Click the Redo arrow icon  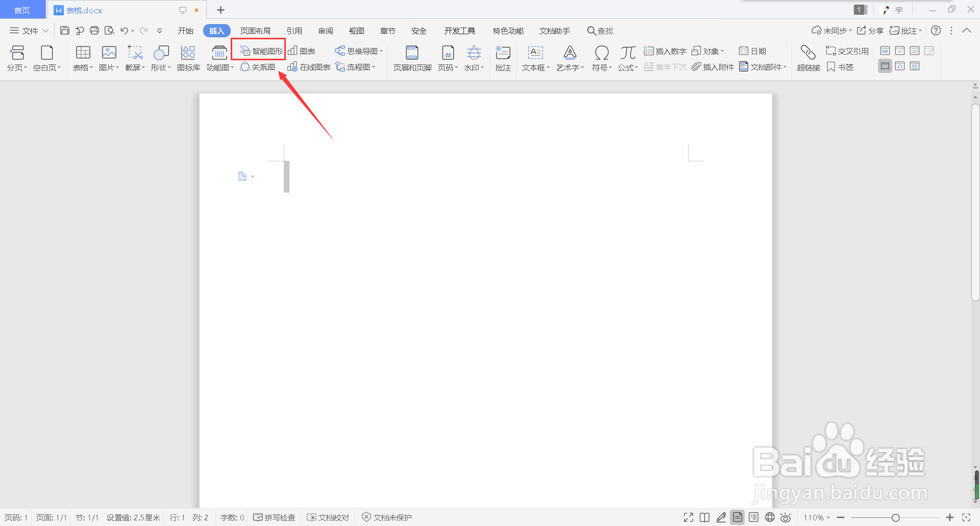point(144,31)
